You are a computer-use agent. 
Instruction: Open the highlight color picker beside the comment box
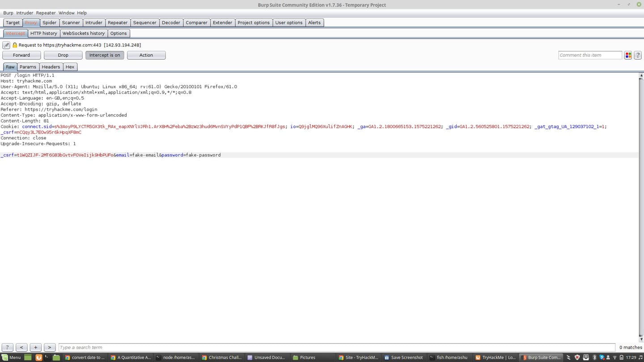coord(628,55)
